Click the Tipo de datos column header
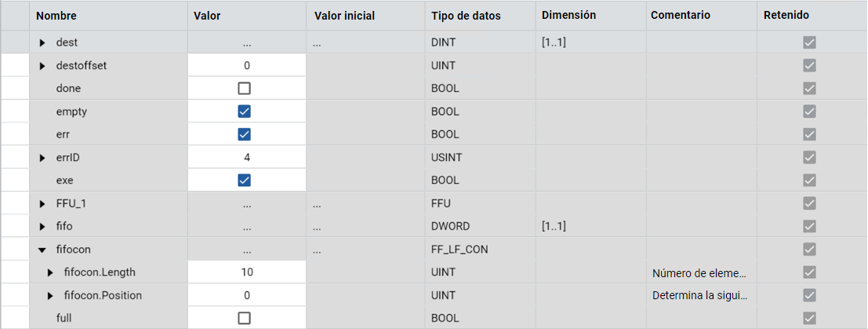 click(466, 15)
